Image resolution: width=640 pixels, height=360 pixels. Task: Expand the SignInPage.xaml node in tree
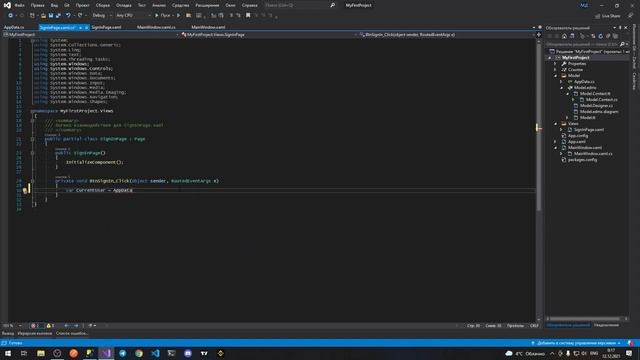562,130
